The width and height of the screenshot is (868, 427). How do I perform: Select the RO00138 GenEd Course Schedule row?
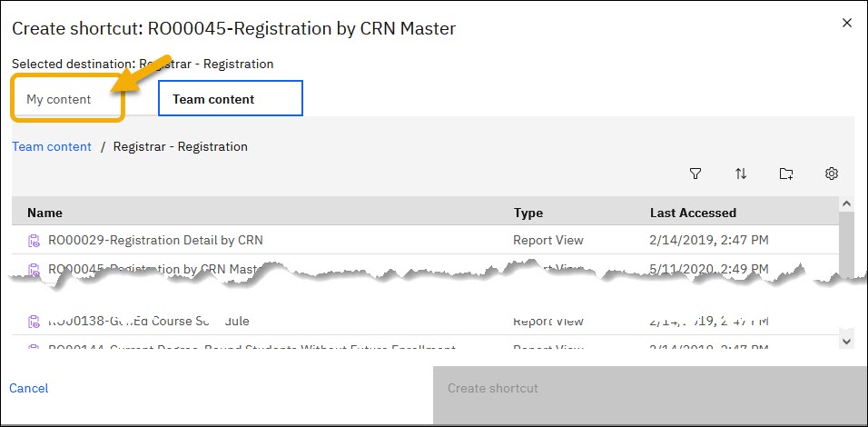425,322
